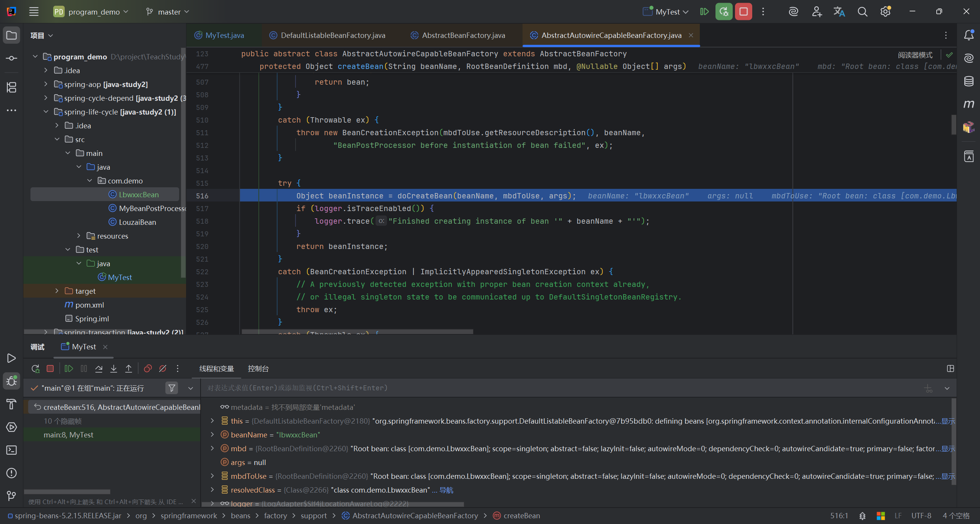Click the Step Over debug icon
Image resolution: width=980 pixels, height=524 pixels.
(99, 368)
